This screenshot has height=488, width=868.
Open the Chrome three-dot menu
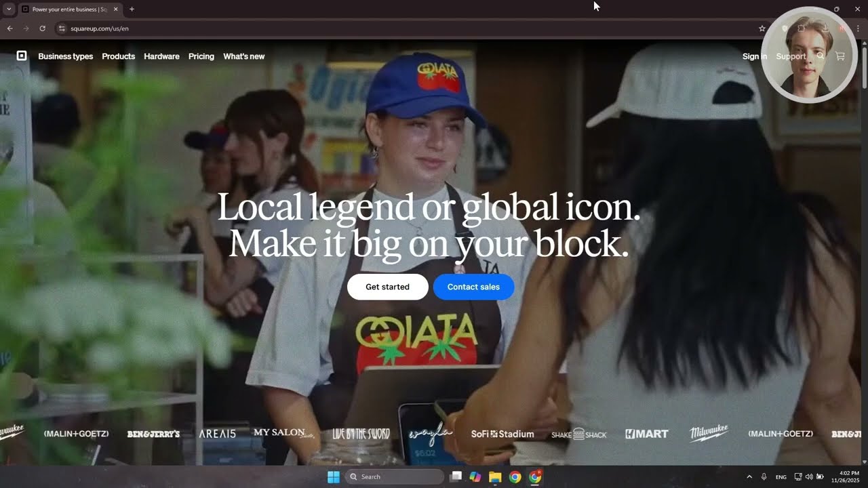(858, 28)
